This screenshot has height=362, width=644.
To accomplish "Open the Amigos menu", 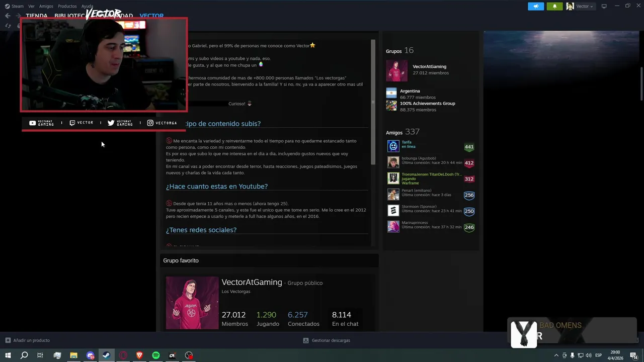I will pos(46,6).
